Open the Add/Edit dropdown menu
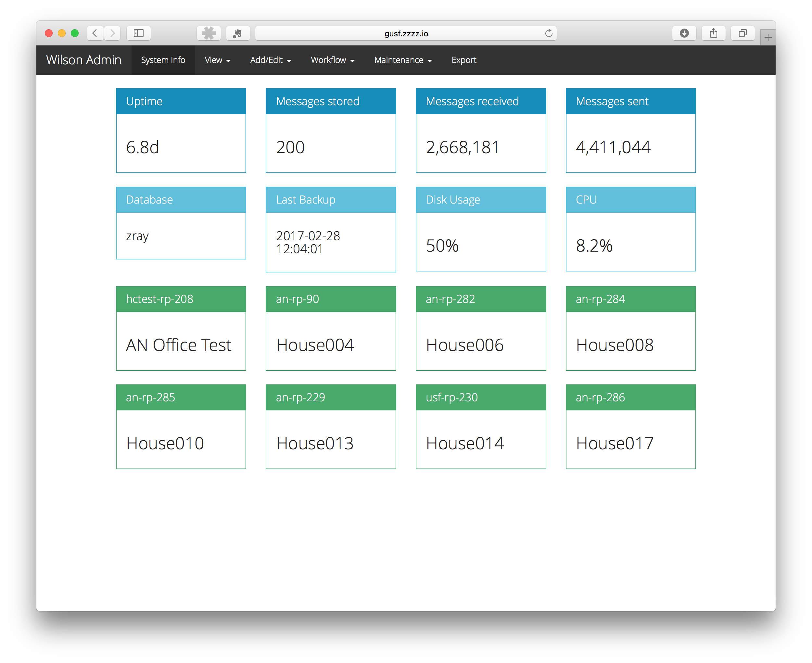The width and height of the screenshot is (812, 663). [x=271, y=60]
